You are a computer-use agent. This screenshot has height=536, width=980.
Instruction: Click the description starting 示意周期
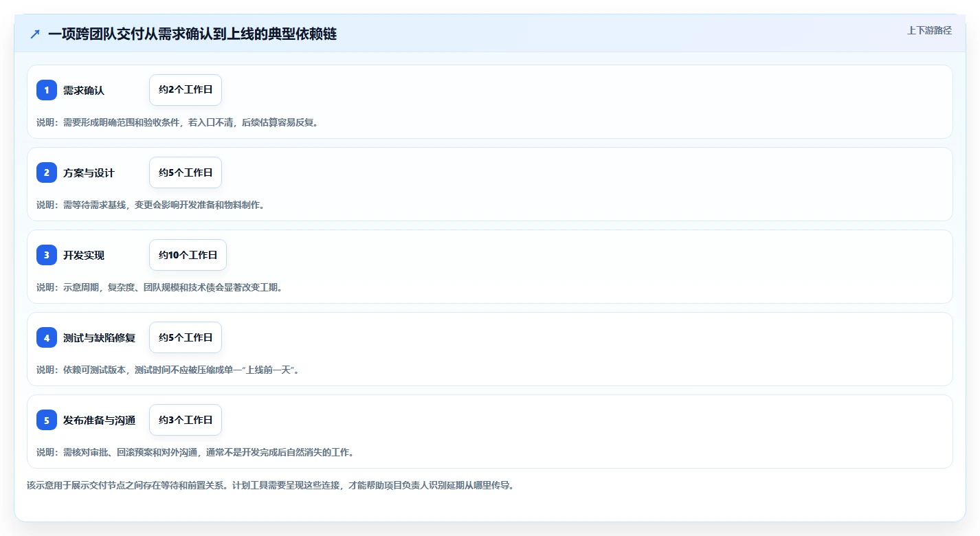[x=159, y=287]
